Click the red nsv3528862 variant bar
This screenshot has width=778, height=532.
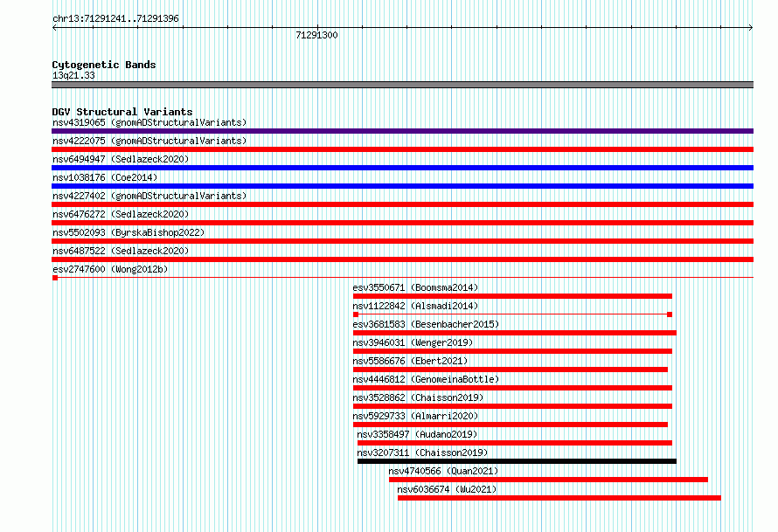[x=512, y=406]
